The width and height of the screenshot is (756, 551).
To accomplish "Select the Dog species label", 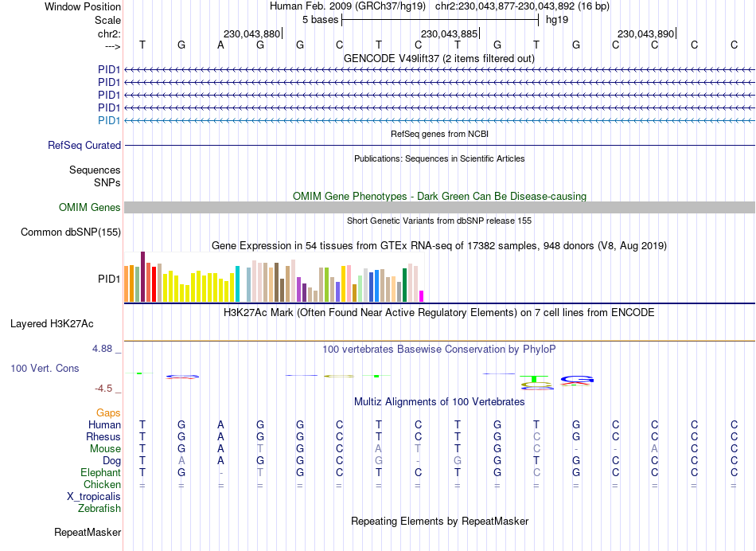I will [112, 461].
